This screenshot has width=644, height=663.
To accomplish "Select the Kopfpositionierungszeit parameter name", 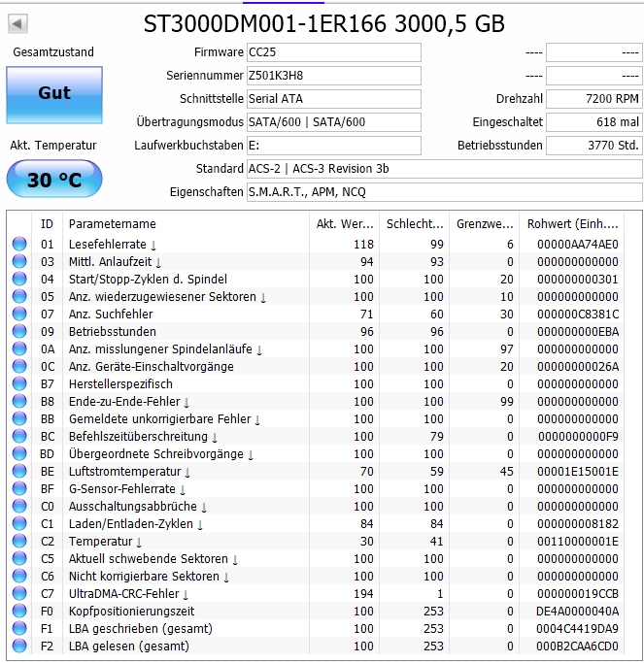I will click(x=131, y=611).
